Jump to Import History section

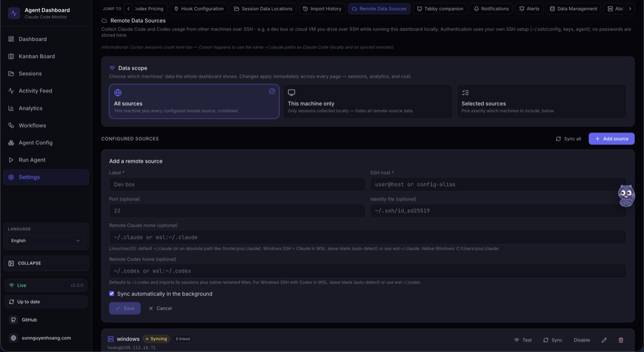click(322, 9)
